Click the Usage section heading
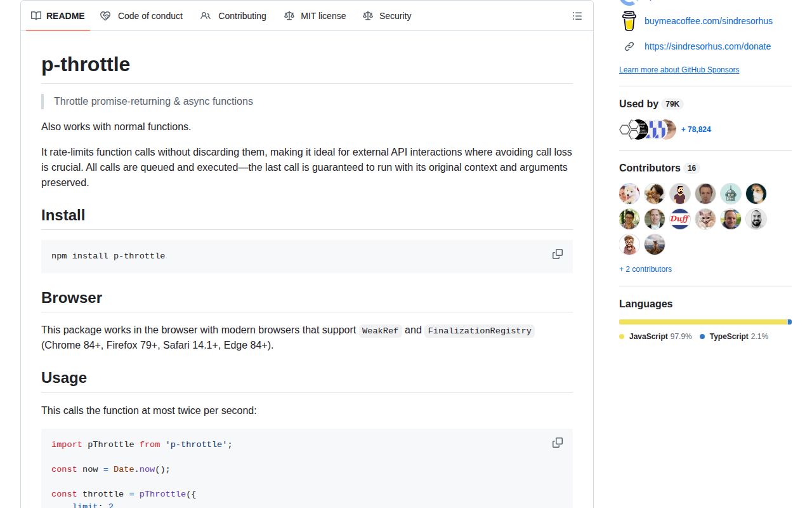Image resolution: width=812 pixels, height=508 pixels. (64, 378)
